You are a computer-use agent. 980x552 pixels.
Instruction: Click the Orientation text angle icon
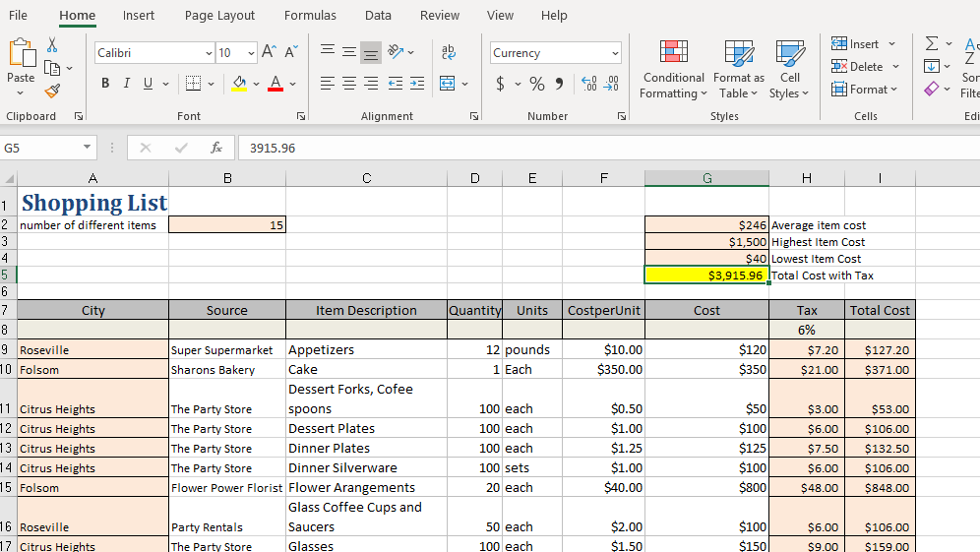(x=396, y=52)
